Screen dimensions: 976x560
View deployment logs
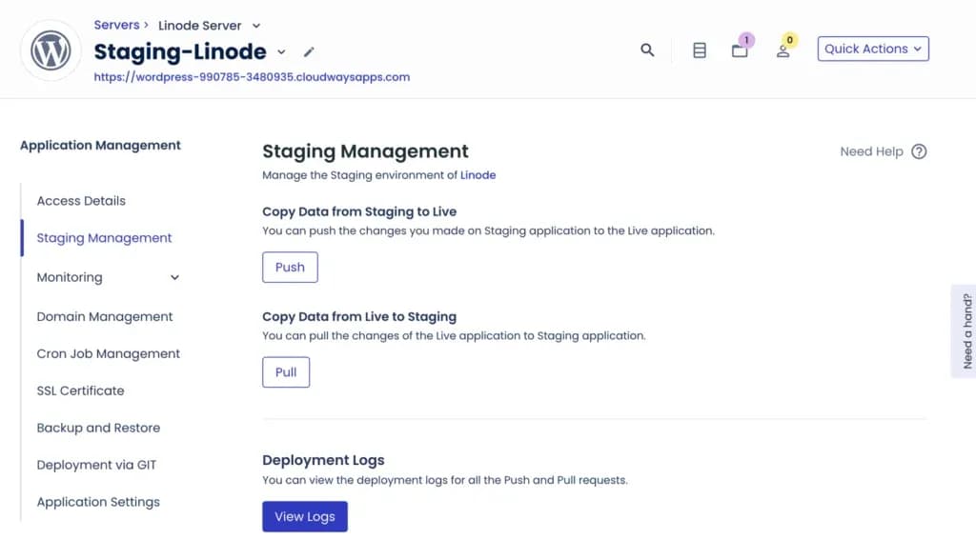coord(305,516)
